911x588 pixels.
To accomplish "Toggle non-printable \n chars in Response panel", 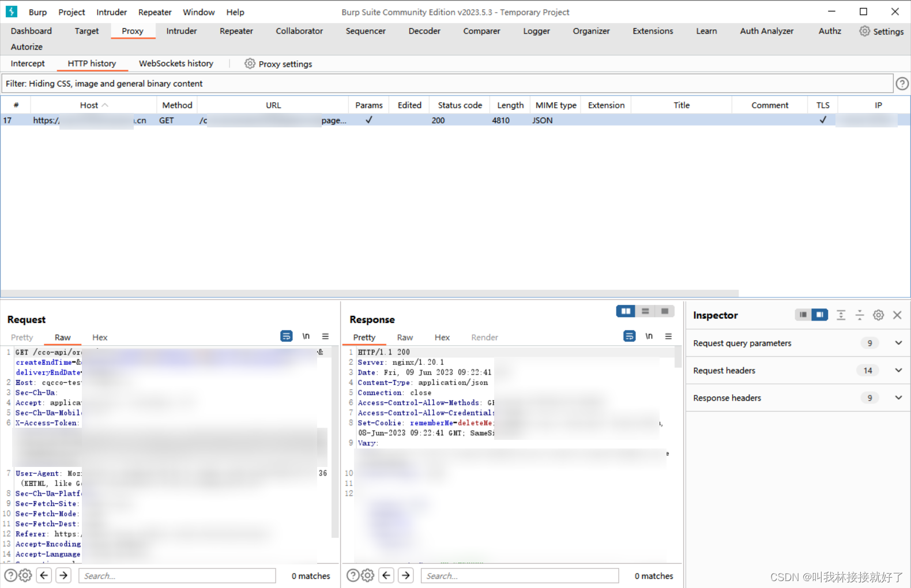I will pyautogui.click(x=649, y=336).
